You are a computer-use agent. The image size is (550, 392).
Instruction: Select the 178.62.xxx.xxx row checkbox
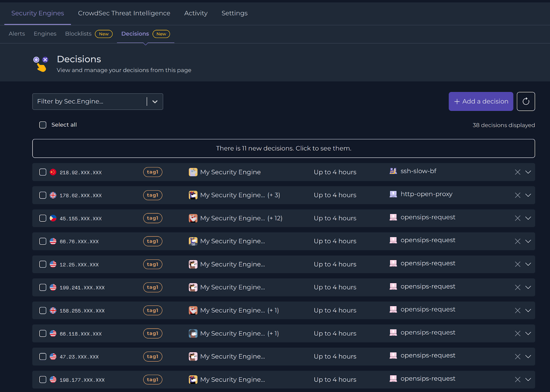43,195
